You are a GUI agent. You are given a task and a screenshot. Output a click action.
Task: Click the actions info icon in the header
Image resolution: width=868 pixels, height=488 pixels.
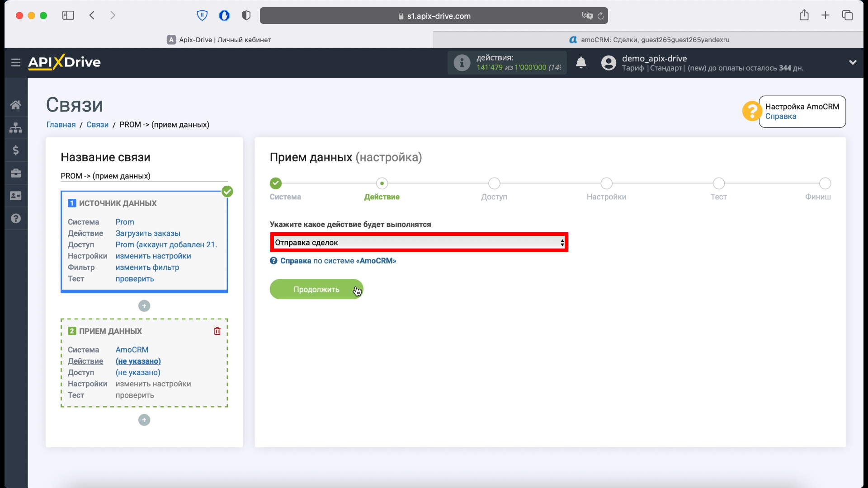[x=462, y=63]
